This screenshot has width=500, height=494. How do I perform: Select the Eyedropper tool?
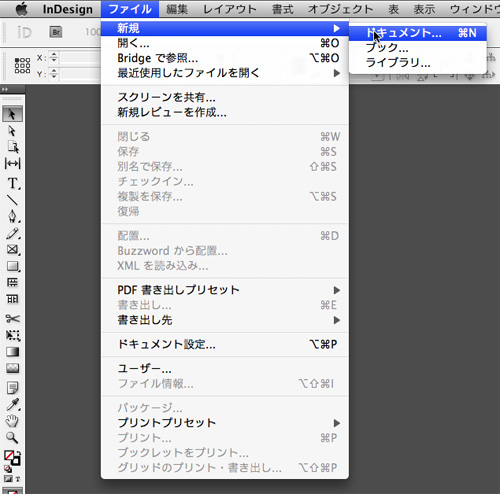tap(13, 404)
